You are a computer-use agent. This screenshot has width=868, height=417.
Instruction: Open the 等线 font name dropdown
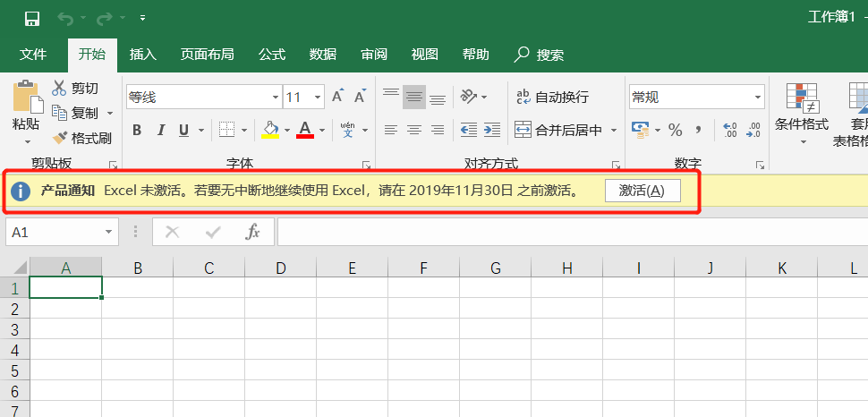pyautogui.click(x=276, y=98)
